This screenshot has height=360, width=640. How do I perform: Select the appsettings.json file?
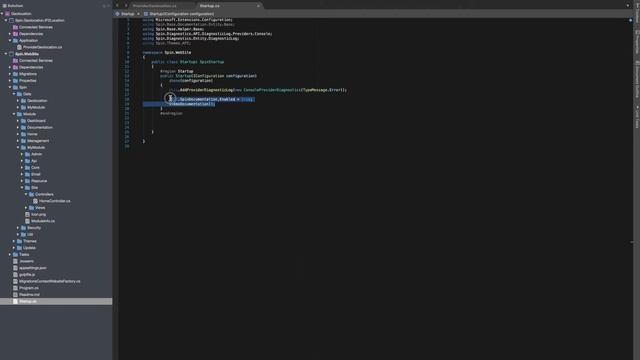[56, 268]
